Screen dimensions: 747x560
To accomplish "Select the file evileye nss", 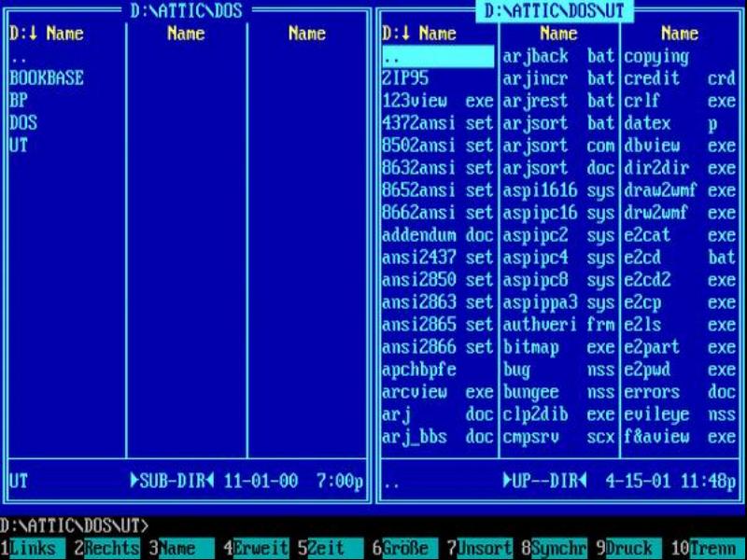I will click(x=680, y=413).
